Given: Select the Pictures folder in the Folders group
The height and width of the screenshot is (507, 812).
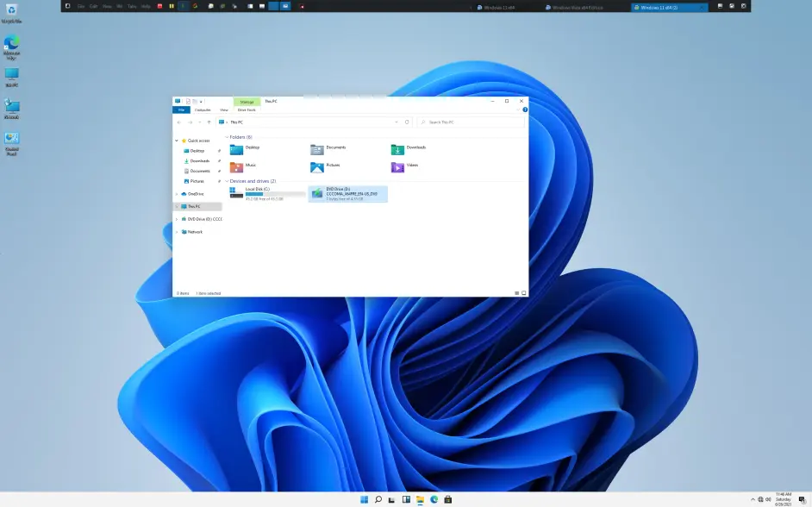Looking at the screenshot, I should coord(325,167).
